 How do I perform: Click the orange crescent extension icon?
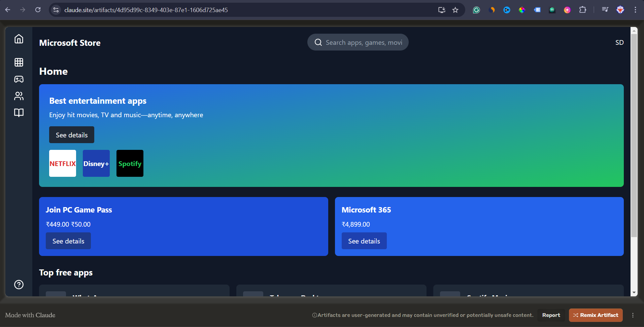(x=492, y=10)
